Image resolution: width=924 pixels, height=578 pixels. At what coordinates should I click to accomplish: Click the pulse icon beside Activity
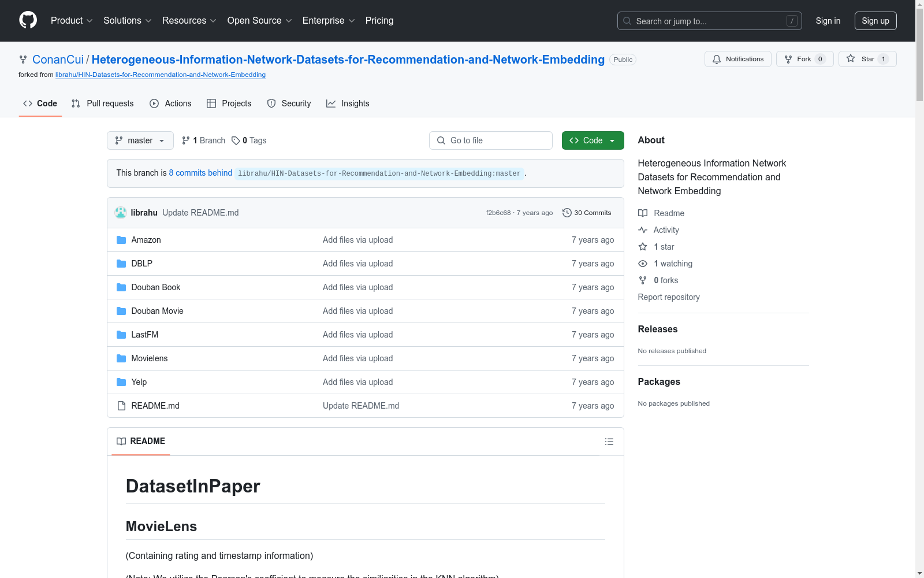tap(643, 230)
